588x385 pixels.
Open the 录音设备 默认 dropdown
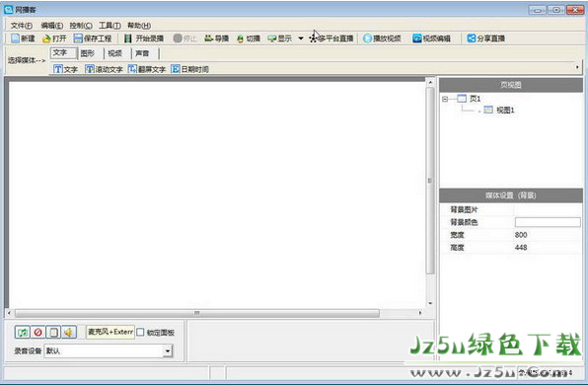point(168,351)
